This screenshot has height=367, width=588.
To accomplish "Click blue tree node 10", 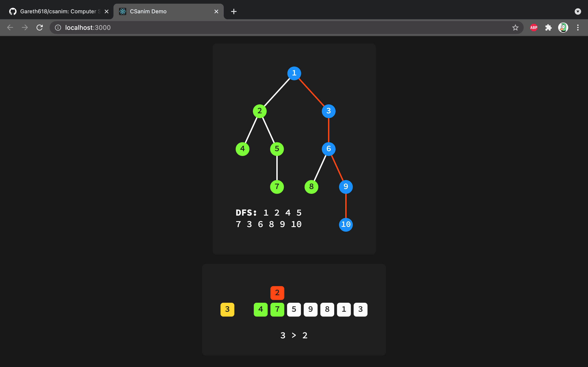I will tap(346, 225).
